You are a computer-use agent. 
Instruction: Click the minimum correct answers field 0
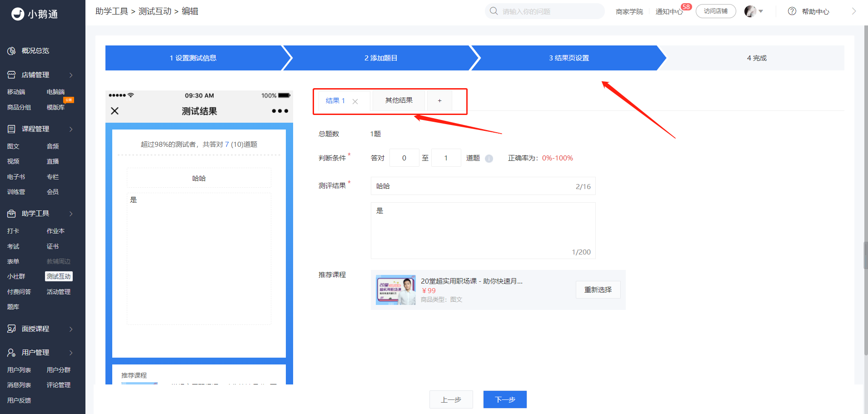(404, 158)
